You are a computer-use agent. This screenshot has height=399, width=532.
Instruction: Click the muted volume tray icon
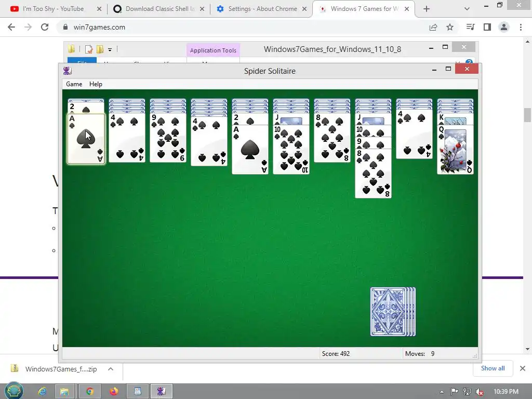click(x=480, y=392)
